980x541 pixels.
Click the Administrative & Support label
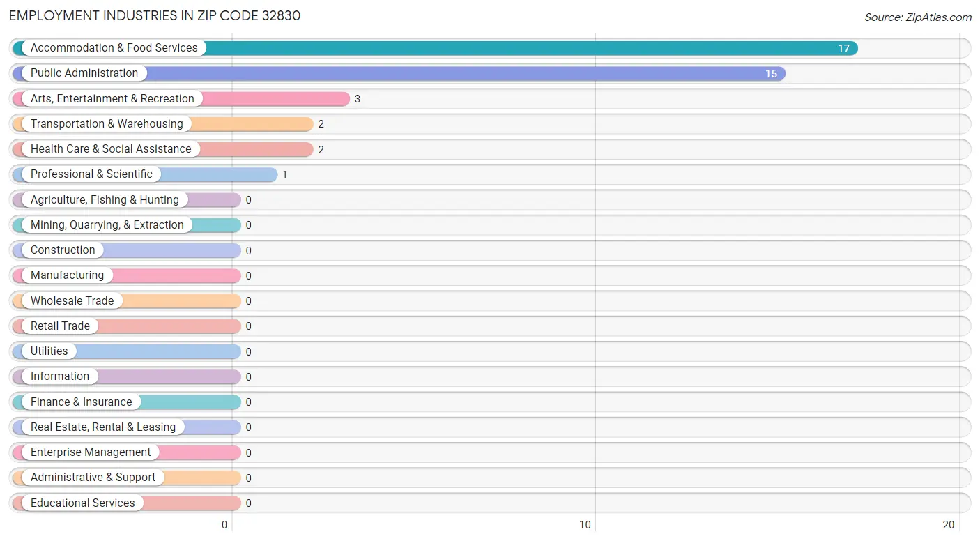[x=93, y=478]
